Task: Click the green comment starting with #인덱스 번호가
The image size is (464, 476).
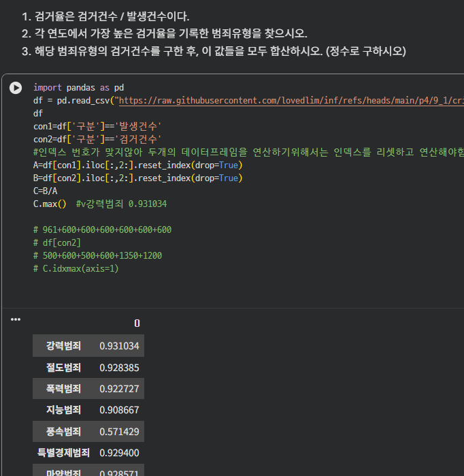Action: coord(248,152)
